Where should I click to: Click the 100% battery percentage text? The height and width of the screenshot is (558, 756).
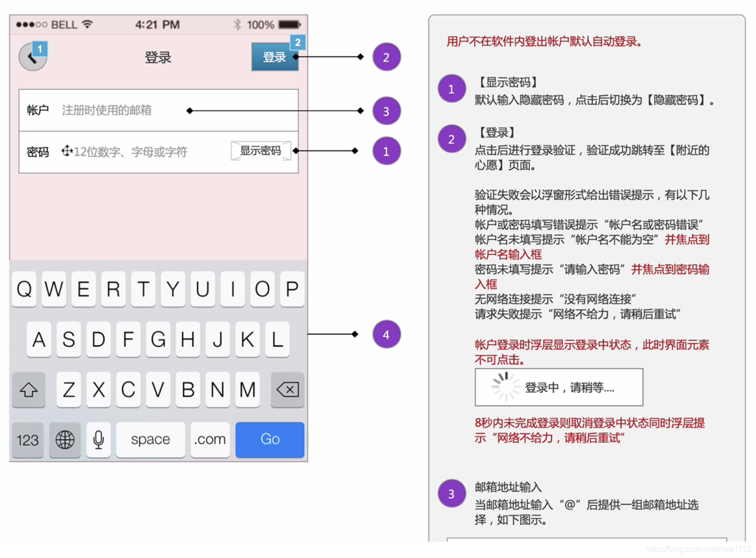click(260, 25)
